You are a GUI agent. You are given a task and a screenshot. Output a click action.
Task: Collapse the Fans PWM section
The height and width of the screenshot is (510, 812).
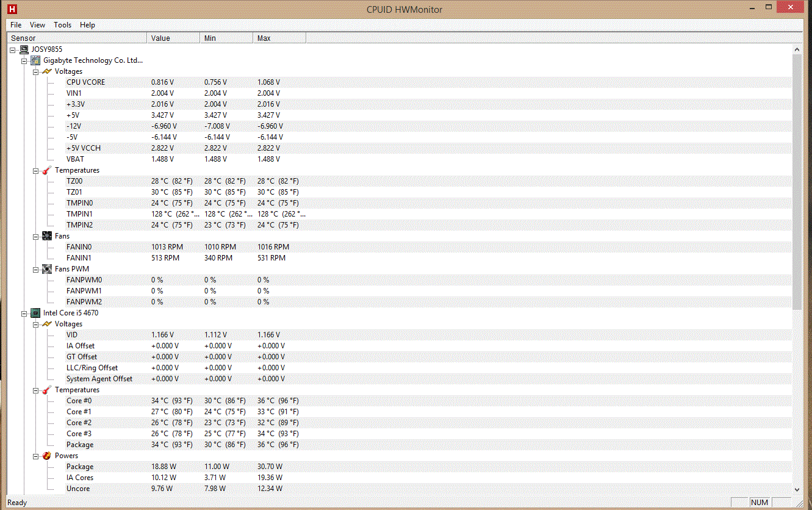pyautogui.click(x=35, y=270)
